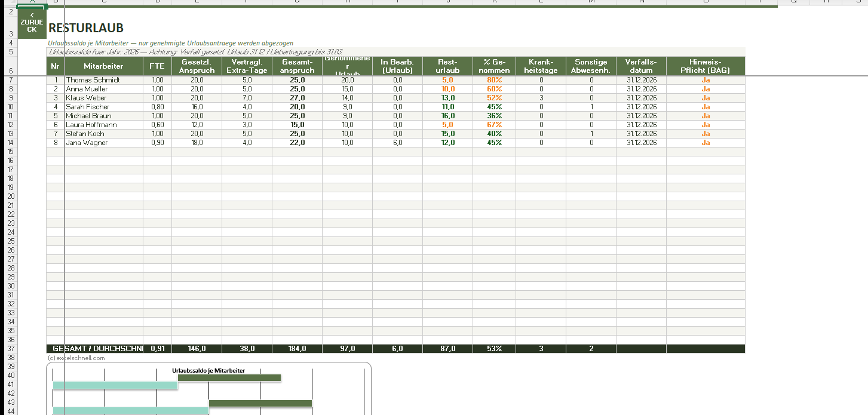Screen dimensions: 868x415
Task: Click Anna Mueller's Verfallsdatum cell
Action: point(642,89)
